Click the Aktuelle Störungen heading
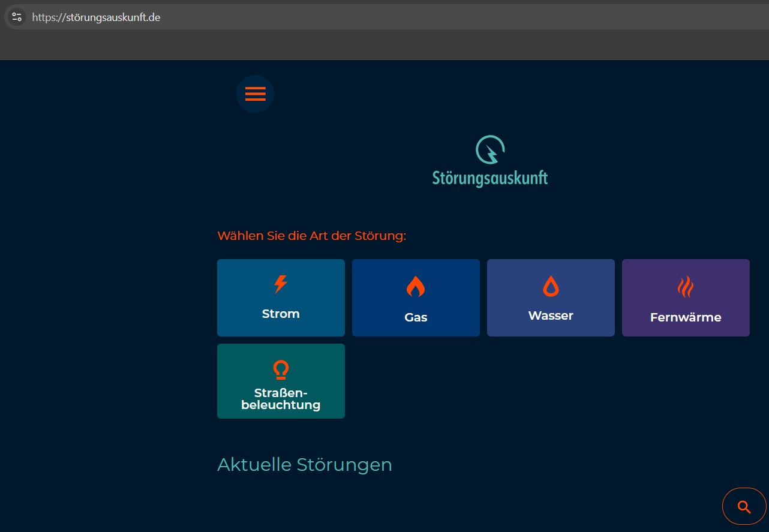 304,465
